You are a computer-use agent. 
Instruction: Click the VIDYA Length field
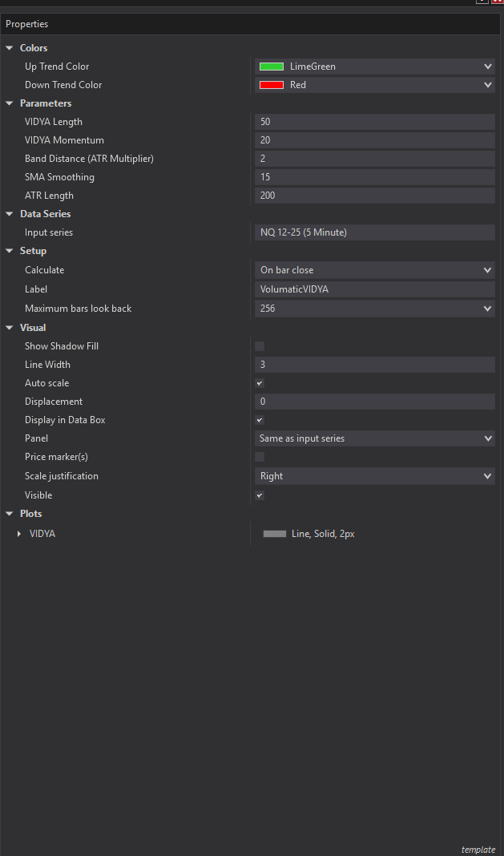tap(374, 122)
